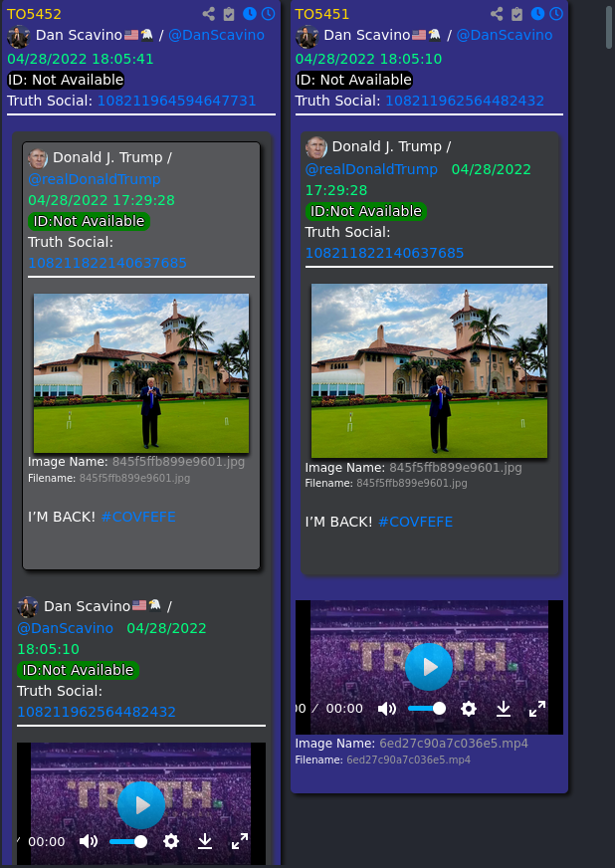Click timestamp 04/28/2022 18:05:41

[81, 59]
